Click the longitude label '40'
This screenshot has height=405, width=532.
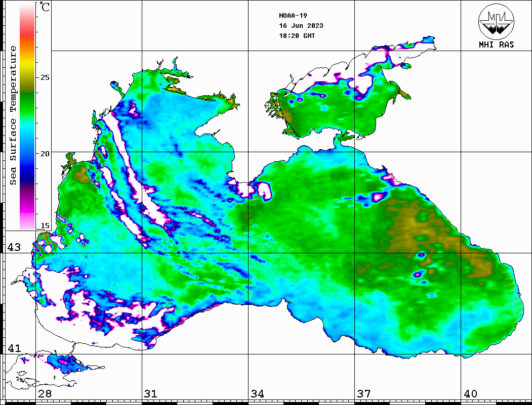470,393
